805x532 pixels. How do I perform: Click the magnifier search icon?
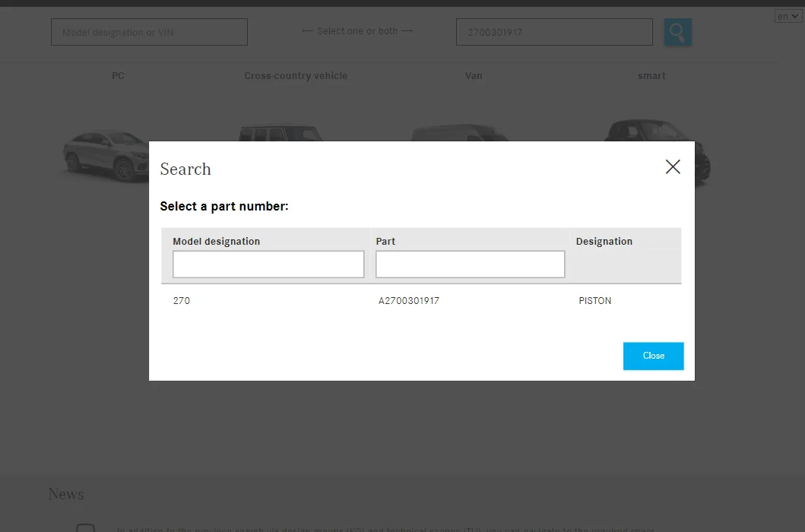[x=678, y=32]
